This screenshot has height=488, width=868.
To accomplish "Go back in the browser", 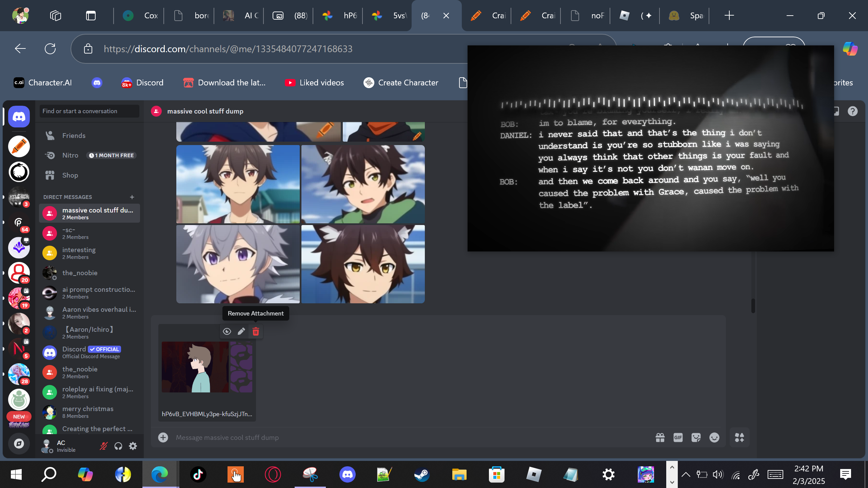I will click(20, 49).
